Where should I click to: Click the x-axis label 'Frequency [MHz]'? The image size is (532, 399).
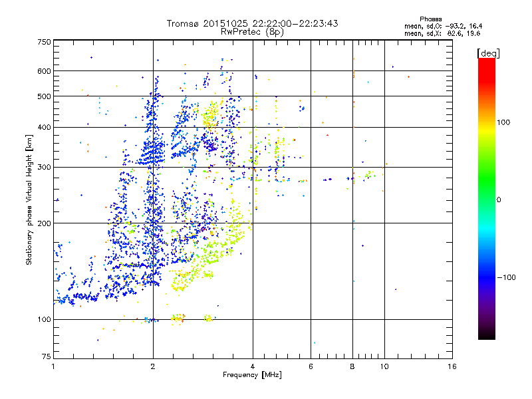252,375
